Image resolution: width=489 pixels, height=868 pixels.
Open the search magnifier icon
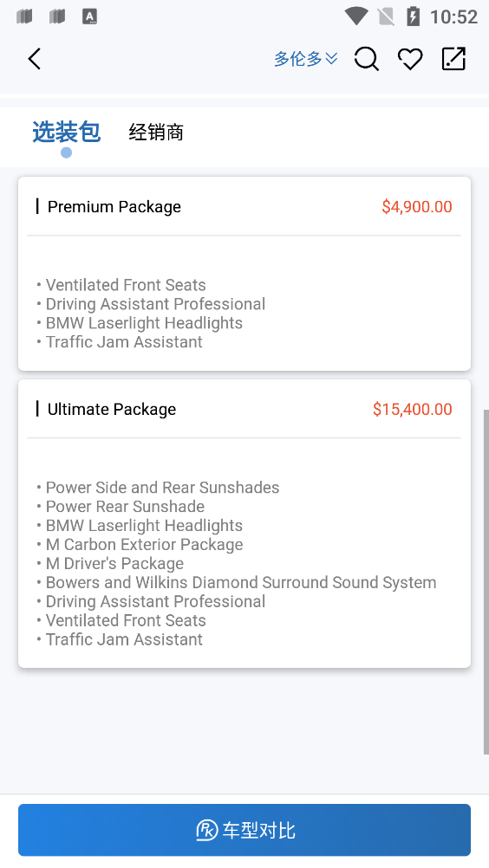[x=367, y=59]
